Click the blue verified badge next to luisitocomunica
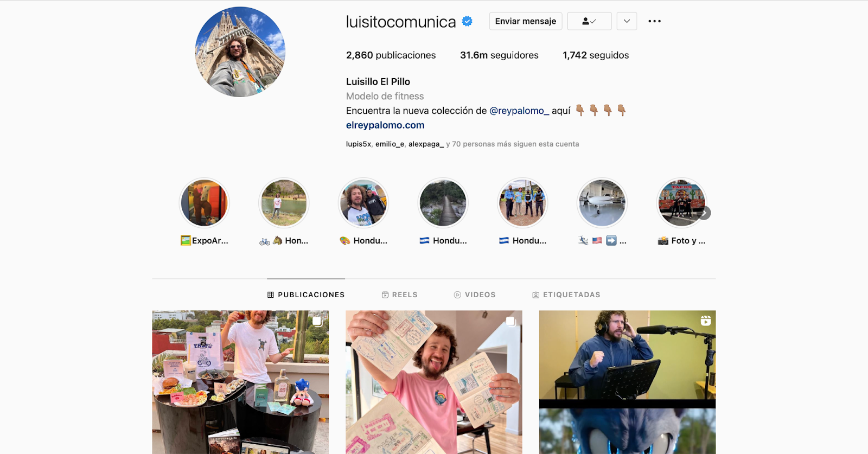Image resolution: width=868 pixels, height=454 pixels. (x=467, y=21)
